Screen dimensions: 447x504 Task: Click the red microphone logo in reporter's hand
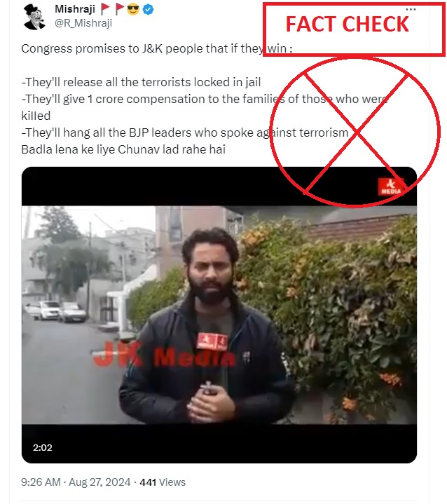coord(212,341)
